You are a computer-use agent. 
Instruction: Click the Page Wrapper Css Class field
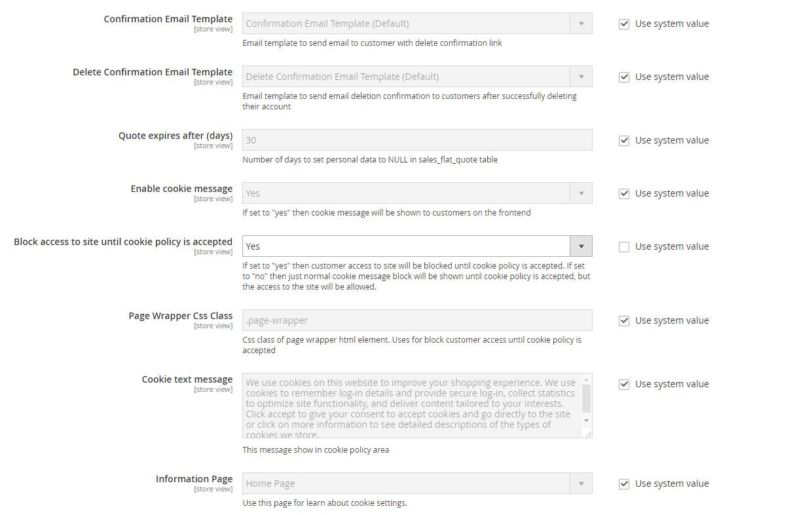(x=417, y=320)
